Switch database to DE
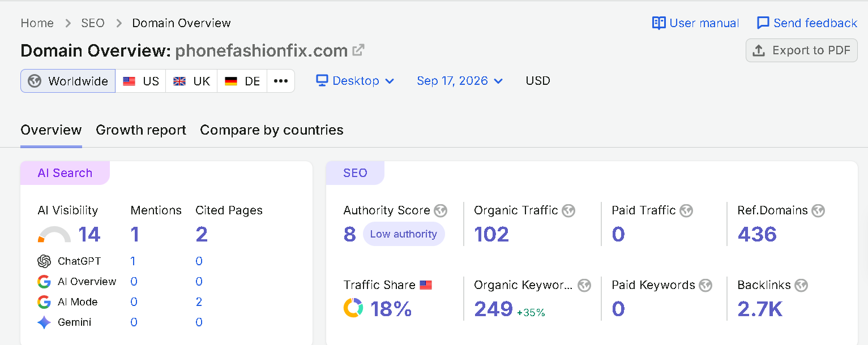 point(242,81)
